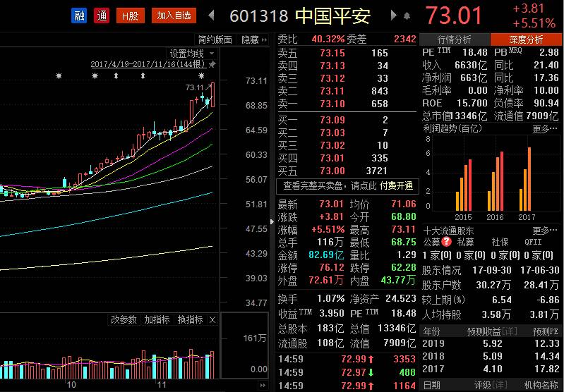Click the leftmost asterisk news marker on chart
This screenshot has width=564, height=392.
[x=59, y=76]
